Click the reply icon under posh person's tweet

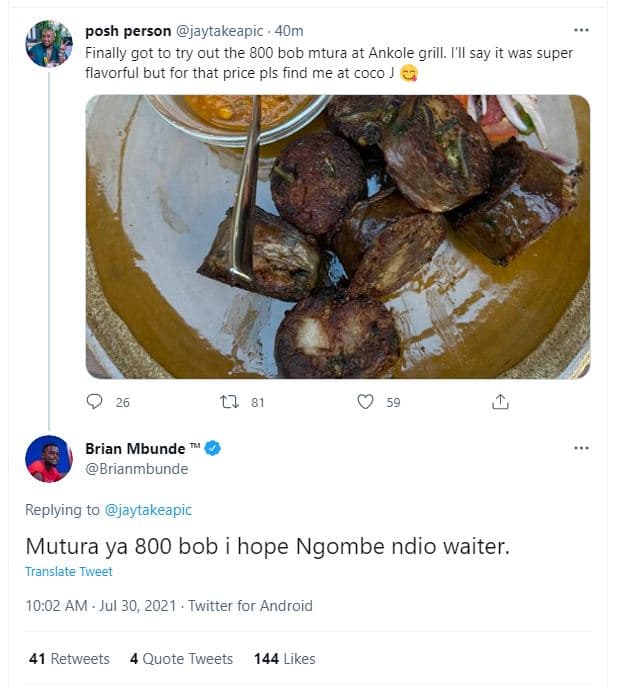tap(95, 402)
